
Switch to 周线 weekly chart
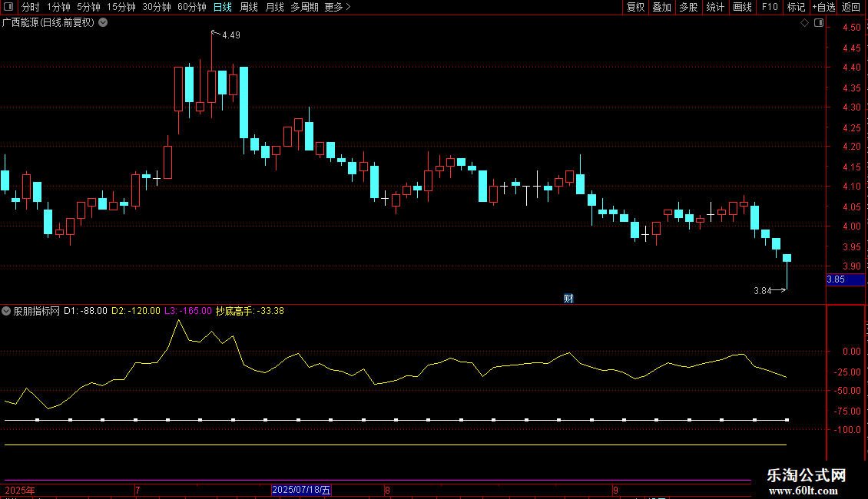249,7
